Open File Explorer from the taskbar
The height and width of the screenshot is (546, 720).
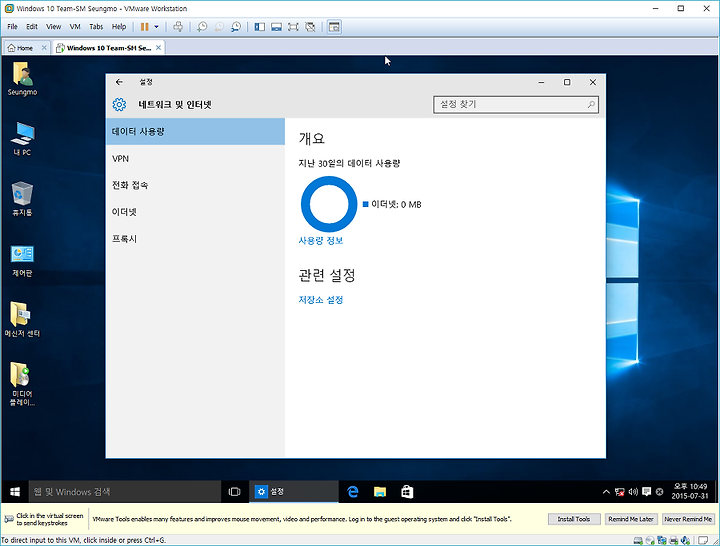click(380, 492)
